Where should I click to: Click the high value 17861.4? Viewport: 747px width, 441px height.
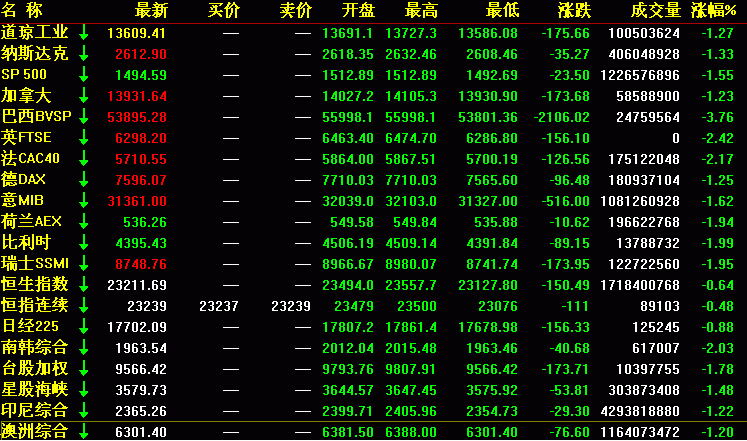(x=411, y=327)
